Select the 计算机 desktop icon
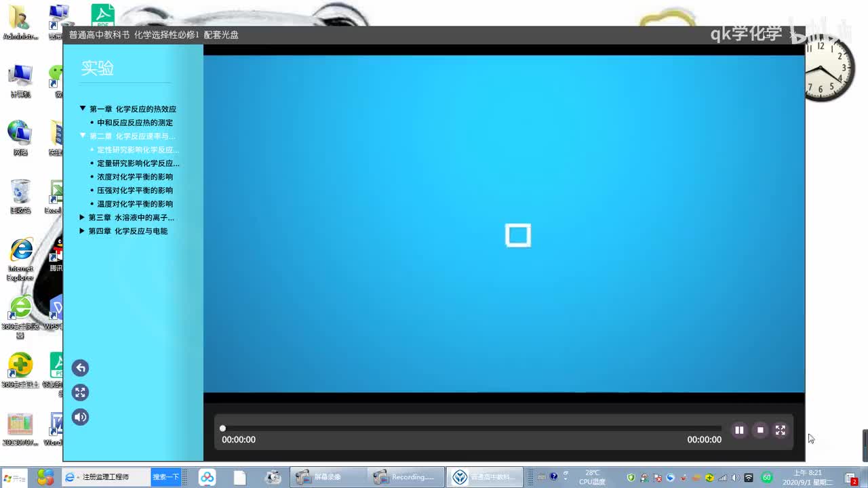 (20, 81)
